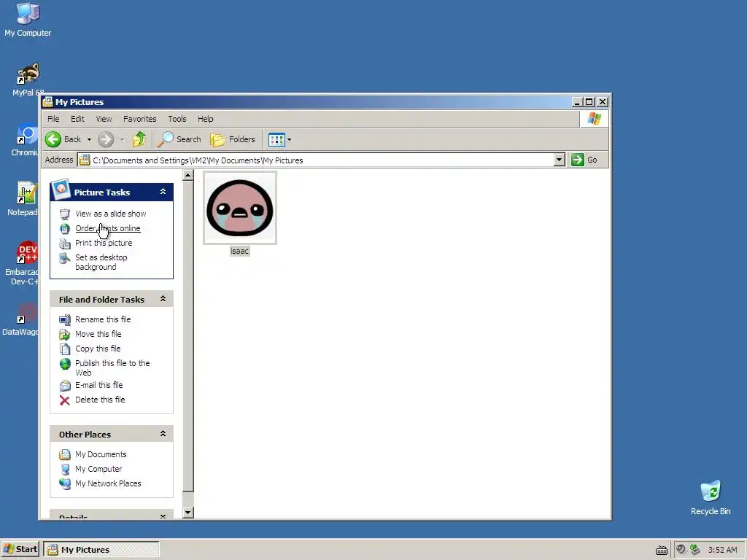This screenshot has width=747, height=560.
Task: Click the task pane scroll up arrow
Action: click(188, 176)
